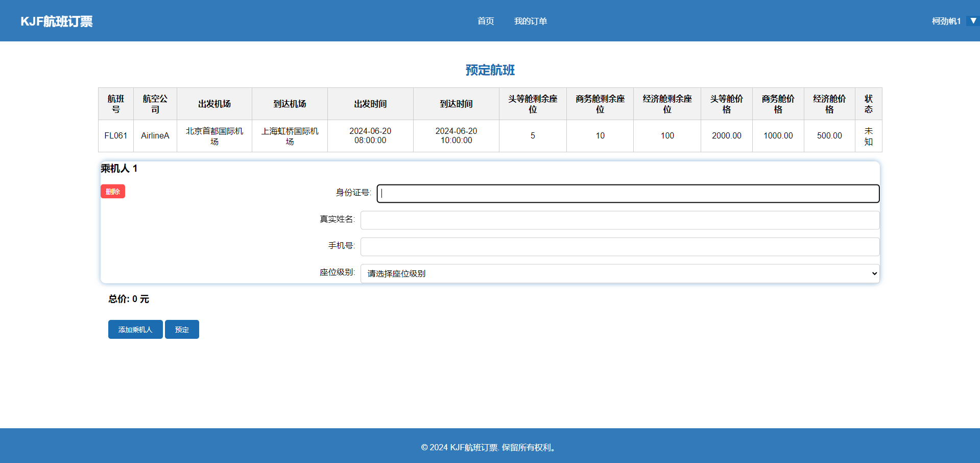Click the 真实姓名 text field

coord(619,220)
